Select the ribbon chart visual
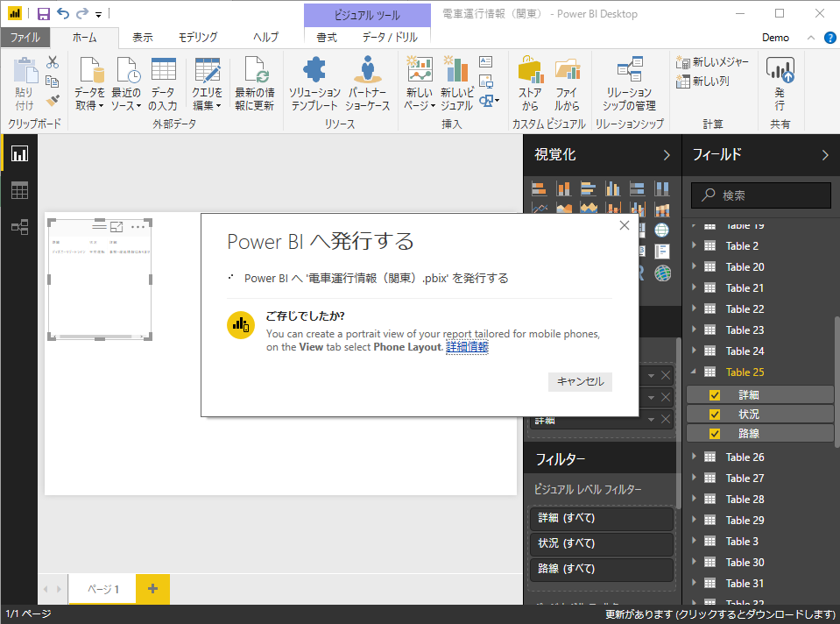840x624 pixels. (662, 209)
